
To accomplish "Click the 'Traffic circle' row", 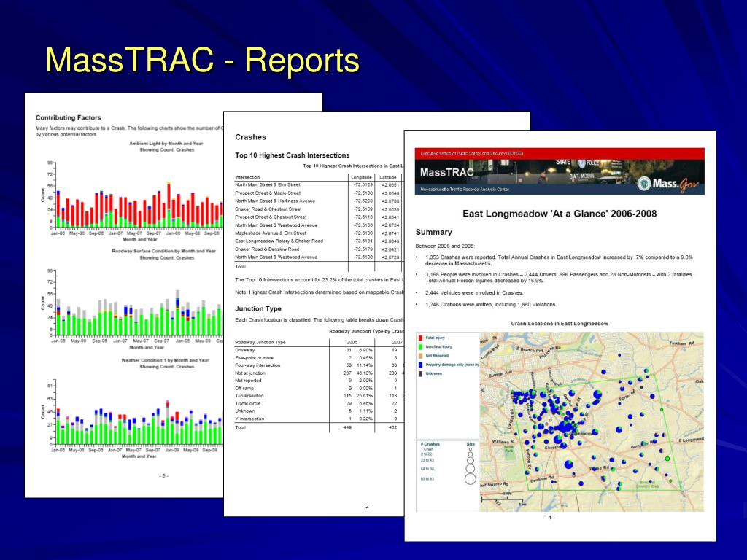I will [318, 403].
